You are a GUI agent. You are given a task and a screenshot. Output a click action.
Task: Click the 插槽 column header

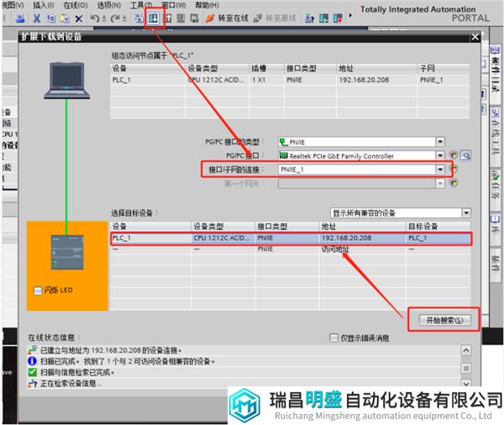click(259, 69)
